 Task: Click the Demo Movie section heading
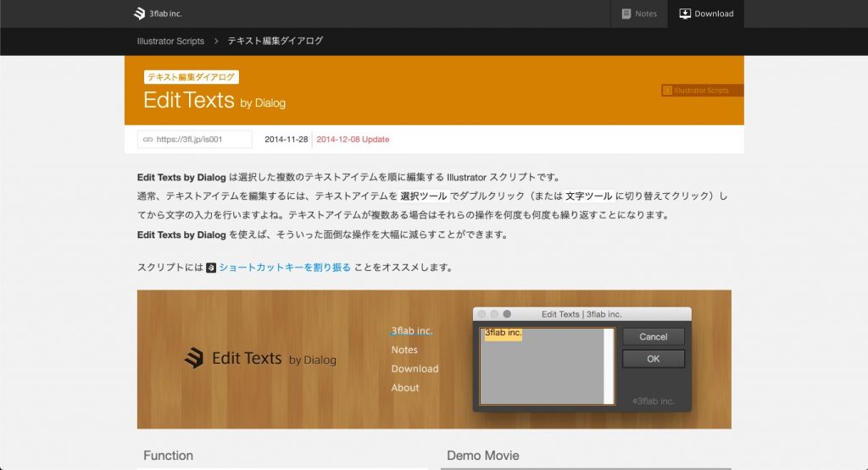click(482, 456)
